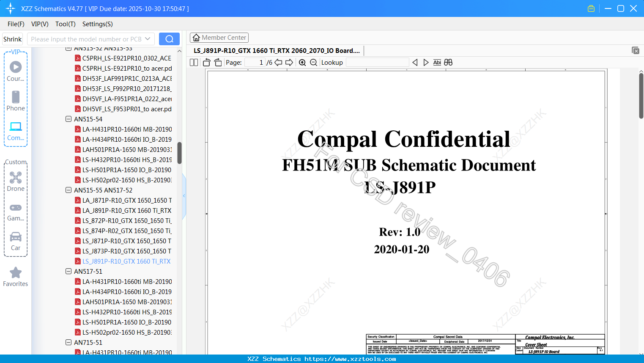Image resolution: width=644 pixels, height=363 pixels.
Task: Open the Courses sidebar icon
Action: pyautogui.click(x=16, y=71)
